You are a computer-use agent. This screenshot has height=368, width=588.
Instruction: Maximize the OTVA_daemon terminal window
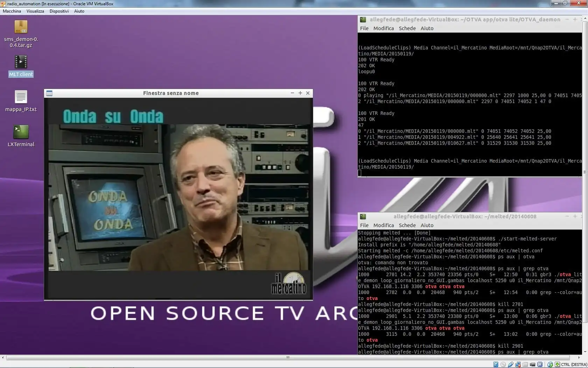[x=575, y=20]
